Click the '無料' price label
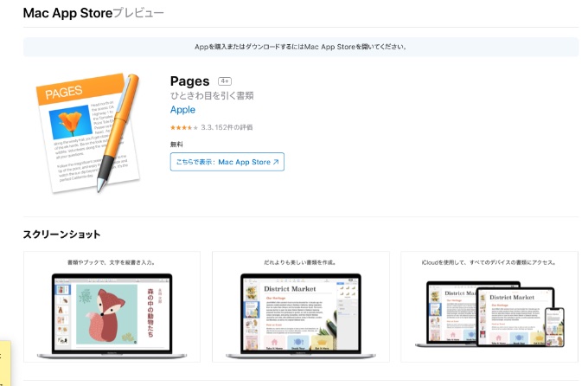This screenshot has height=386, width=588. (176, 145)
